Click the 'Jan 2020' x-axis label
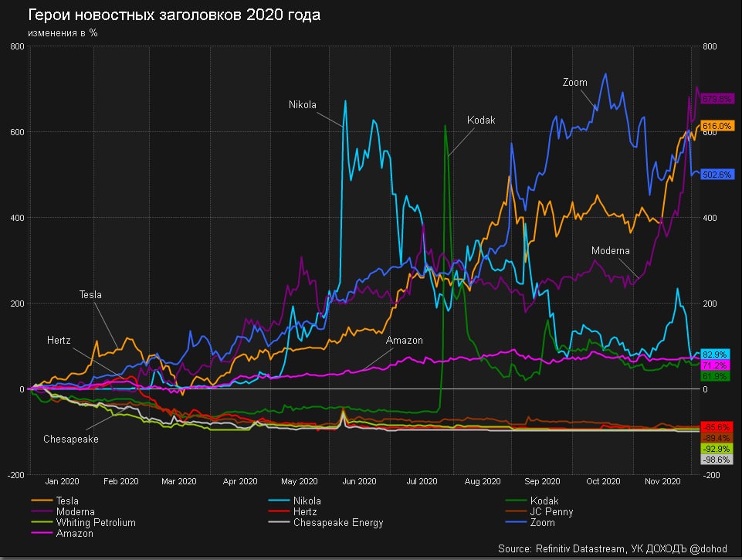The height and width of the screenshot is (560, 742). (62, 481)
